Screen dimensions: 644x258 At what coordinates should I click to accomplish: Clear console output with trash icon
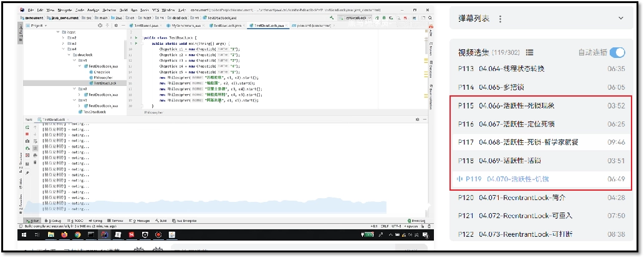click(35, 162)
